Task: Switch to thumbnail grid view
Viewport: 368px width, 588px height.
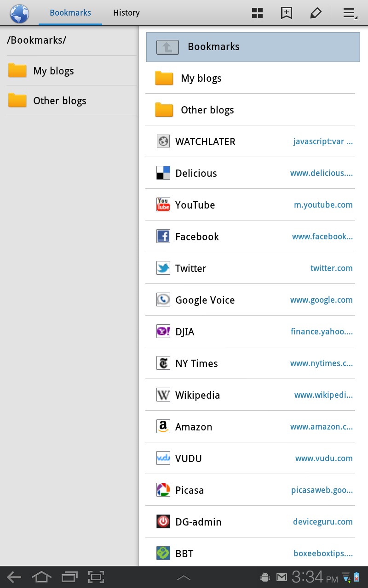Action: click(x=258, y=13)
